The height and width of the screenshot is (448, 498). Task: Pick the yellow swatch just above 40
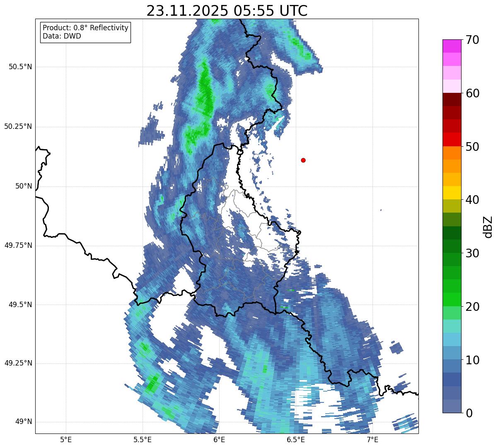tap(452, 193)
